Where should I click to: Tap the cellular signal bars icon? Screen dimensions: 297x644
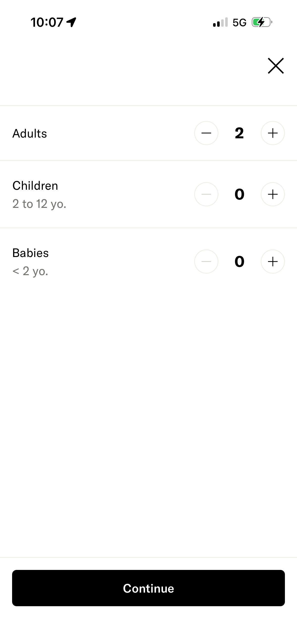[220, 22]
